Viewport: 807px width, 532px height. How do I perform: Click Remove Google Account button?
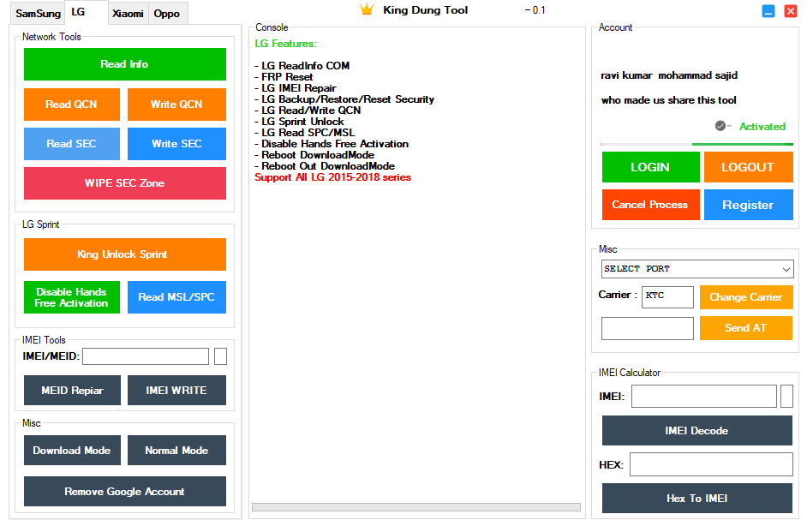coord(124,492)
